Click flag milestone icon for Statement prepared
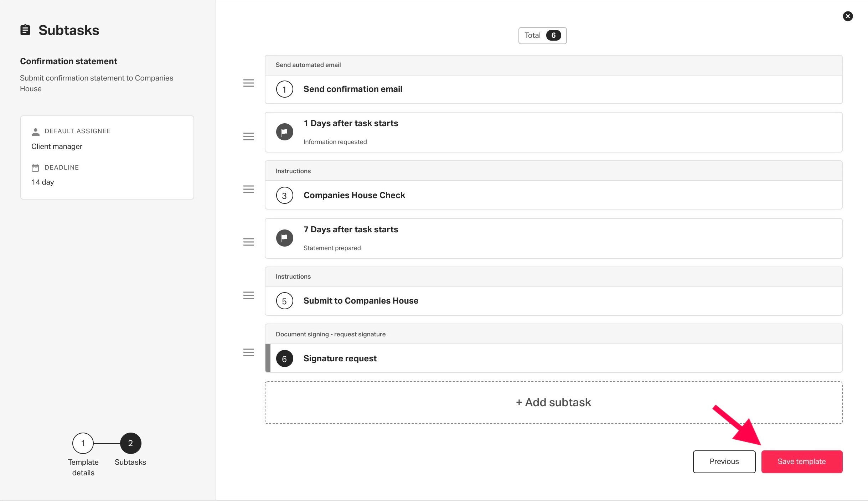Screen dimensions: 868x501 pyautogui.click(x=284, y=238)
